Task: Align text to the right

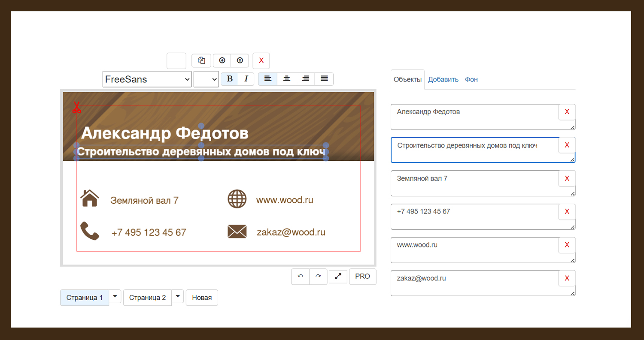Action: pos(305,79)
